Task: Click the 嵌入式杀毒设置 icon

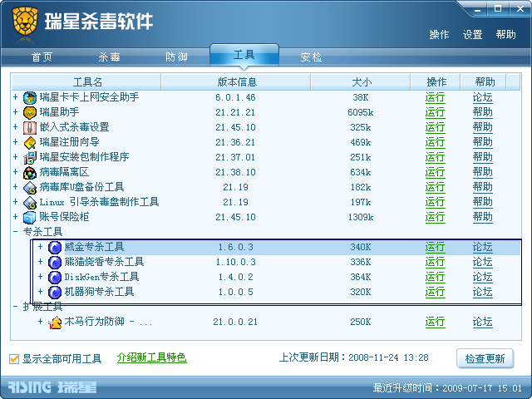Action: tap(30, 127)
